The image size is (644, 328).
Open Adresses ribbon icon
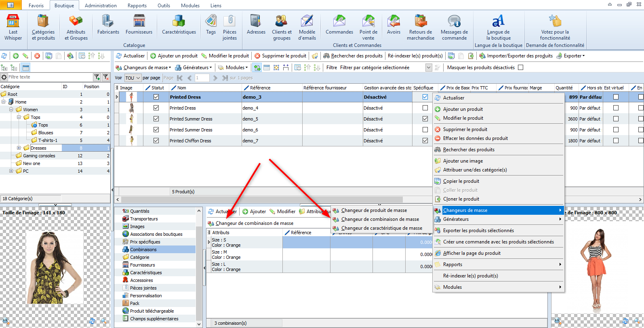point(256,24)
